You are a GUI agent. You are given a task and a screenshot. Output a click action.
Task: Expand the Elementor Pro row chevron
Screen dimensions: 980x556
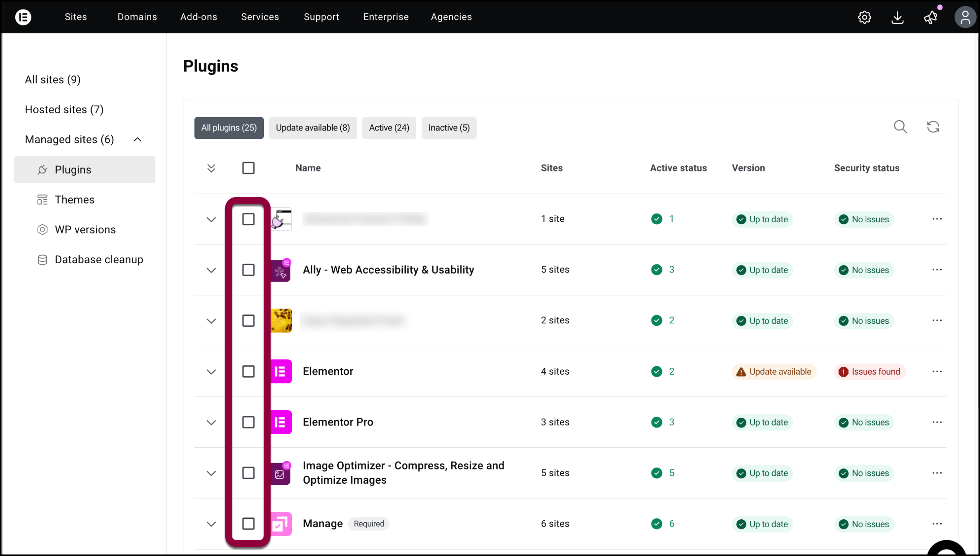tap(211, 422)
